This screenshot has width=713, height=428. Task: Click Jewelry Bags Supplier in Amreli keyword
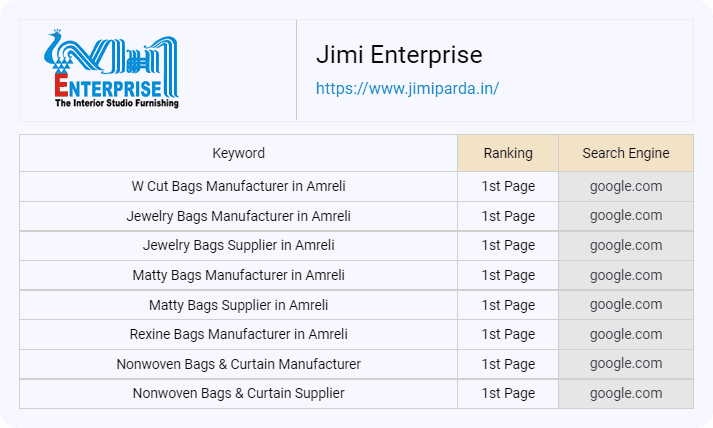pos(238,245)
